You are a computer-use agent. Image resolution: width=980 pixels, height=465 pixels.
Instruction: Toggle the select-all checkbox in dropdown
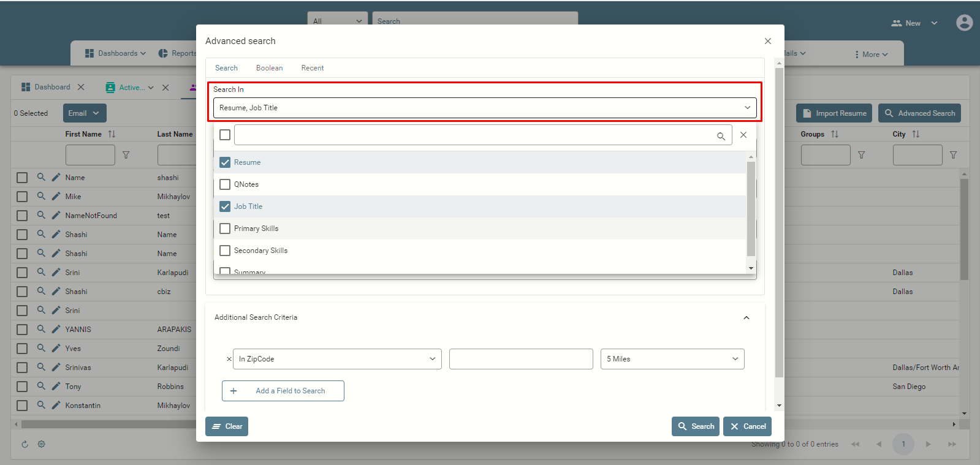[225, 135]
